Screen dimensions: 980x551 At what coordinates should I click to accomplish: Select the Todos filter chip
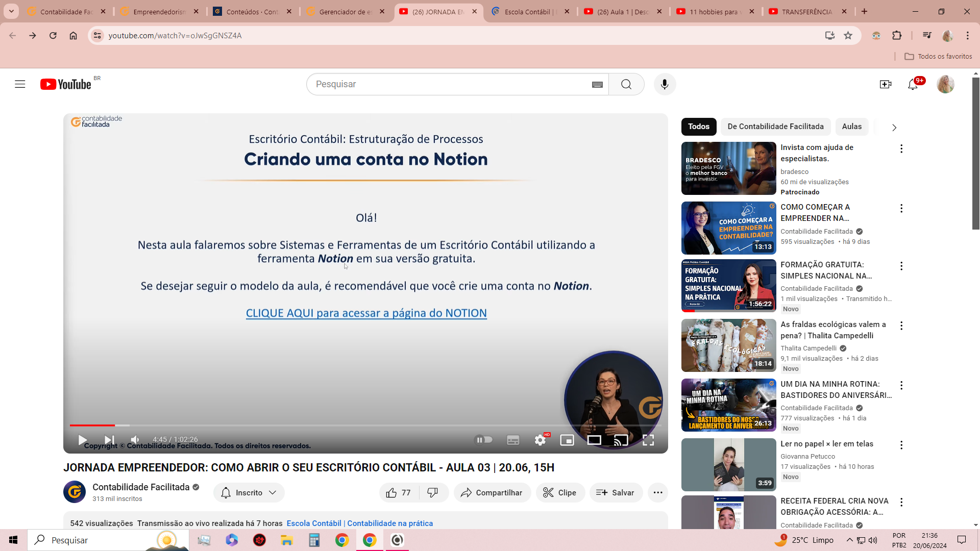pos(698,127)
